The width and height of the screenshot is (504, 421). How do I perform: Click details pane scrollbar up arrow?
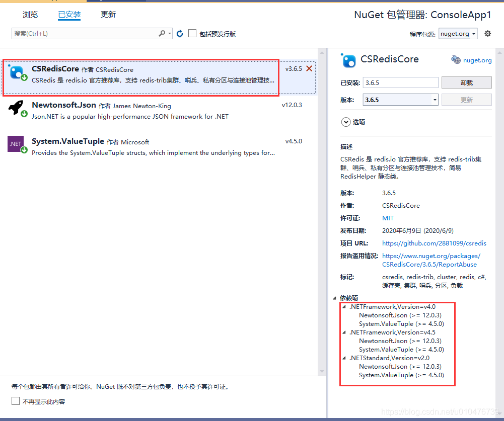point(499,52)
